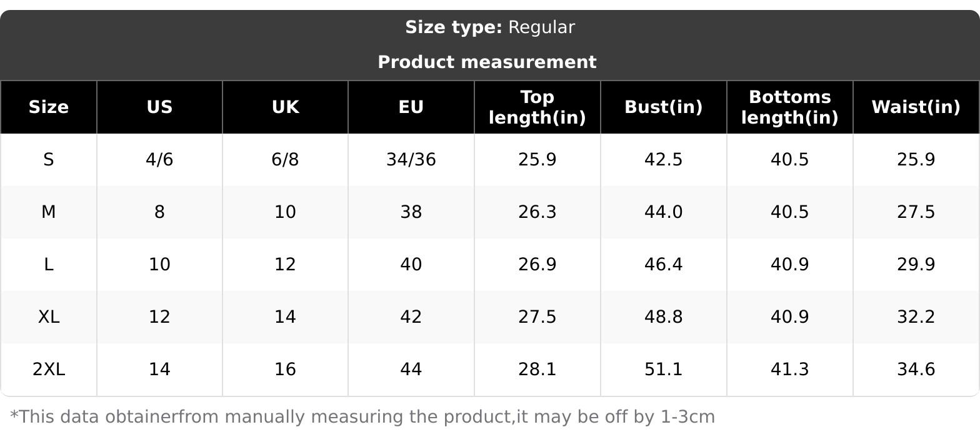Click the EU column header

tap(411, 107)
